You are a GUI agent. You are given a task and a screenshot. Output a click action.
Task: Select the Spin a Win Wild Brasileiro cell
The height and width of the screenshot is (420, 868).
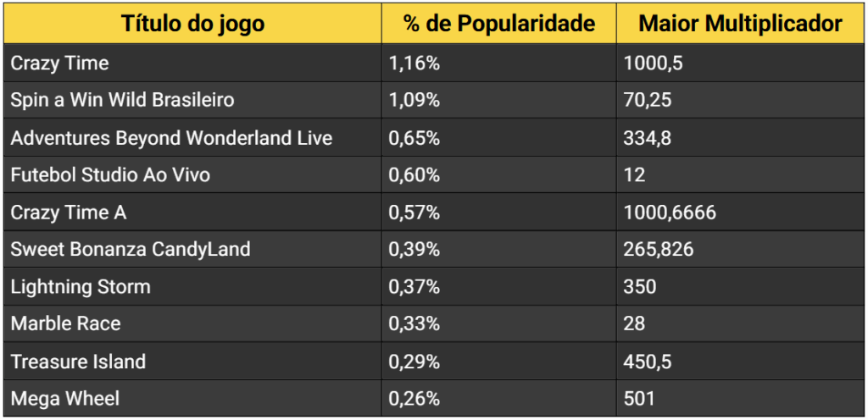coord(122,100)
